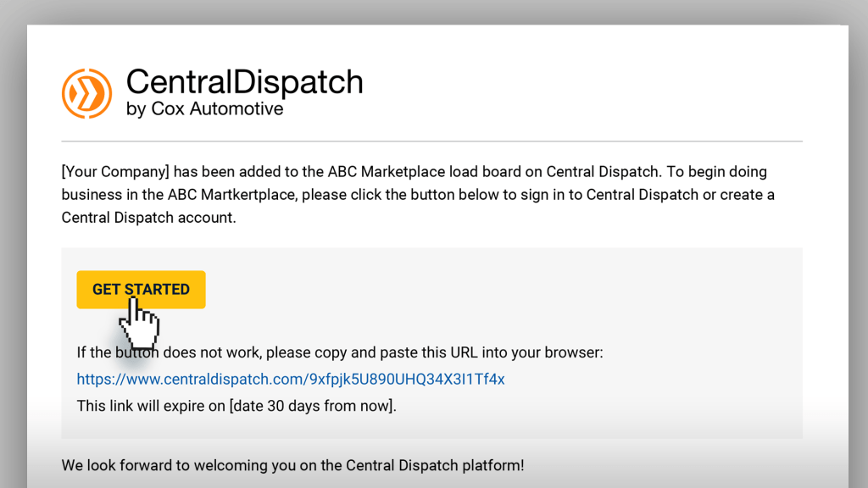
Task: Click the '[date 30 days from now]' placeholder
Action: click(311, 406)
